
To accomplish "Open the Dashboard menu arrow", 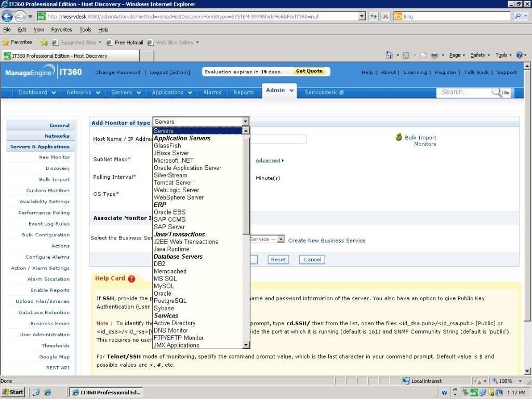I will pyautogui.click(x=54, y=92).
